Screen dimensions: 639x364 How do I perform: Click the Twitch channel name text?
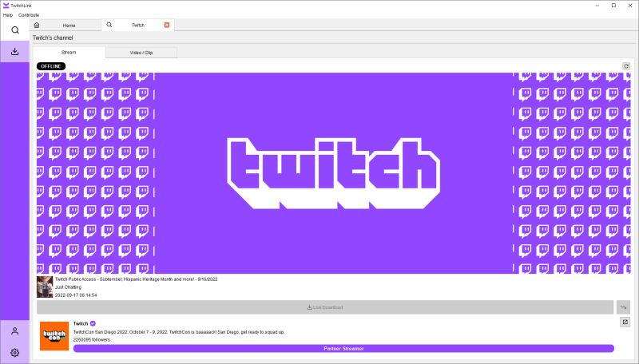(x=81, y=323)
